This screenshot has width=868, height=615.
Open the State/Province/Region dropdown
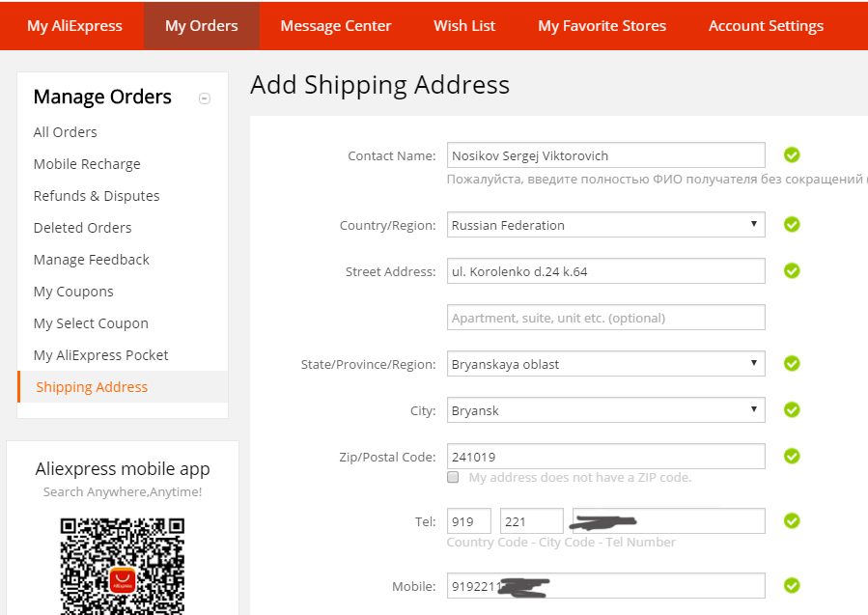[605, 364]
